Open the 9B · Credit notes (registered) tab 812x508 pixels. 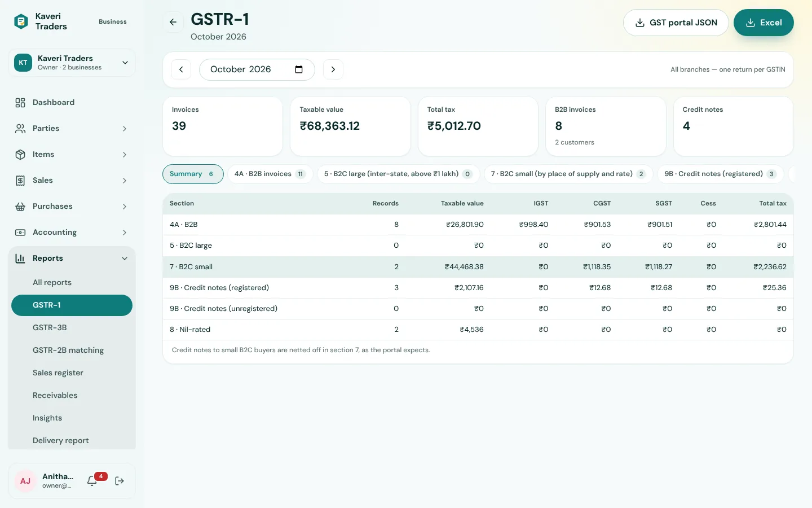tap(721, 174)
